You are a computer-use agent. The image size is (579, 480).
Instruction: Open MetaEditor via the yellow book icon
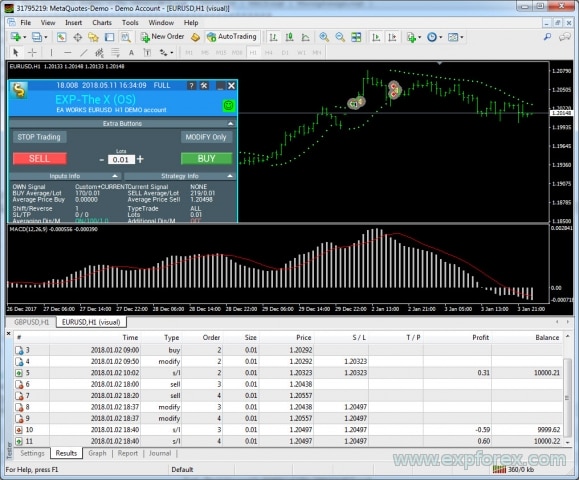click(x=195, y=37)
